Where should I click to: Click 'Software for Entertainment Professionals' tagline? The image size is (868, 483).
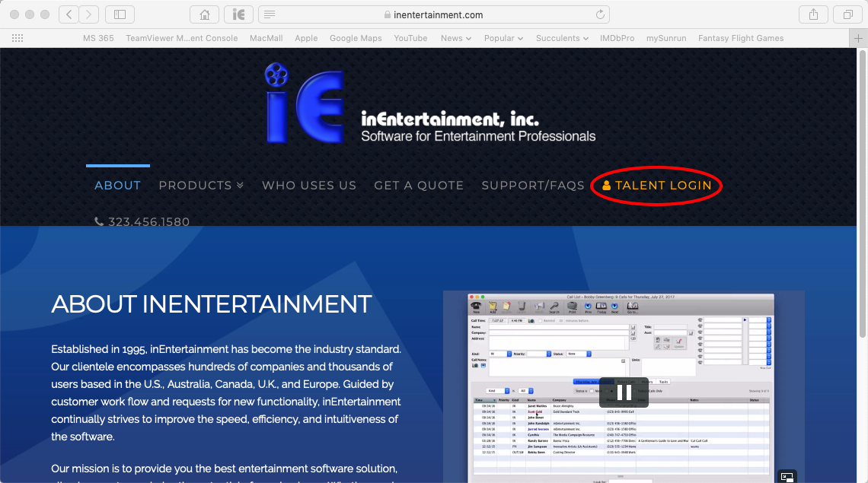pos(478,136)
